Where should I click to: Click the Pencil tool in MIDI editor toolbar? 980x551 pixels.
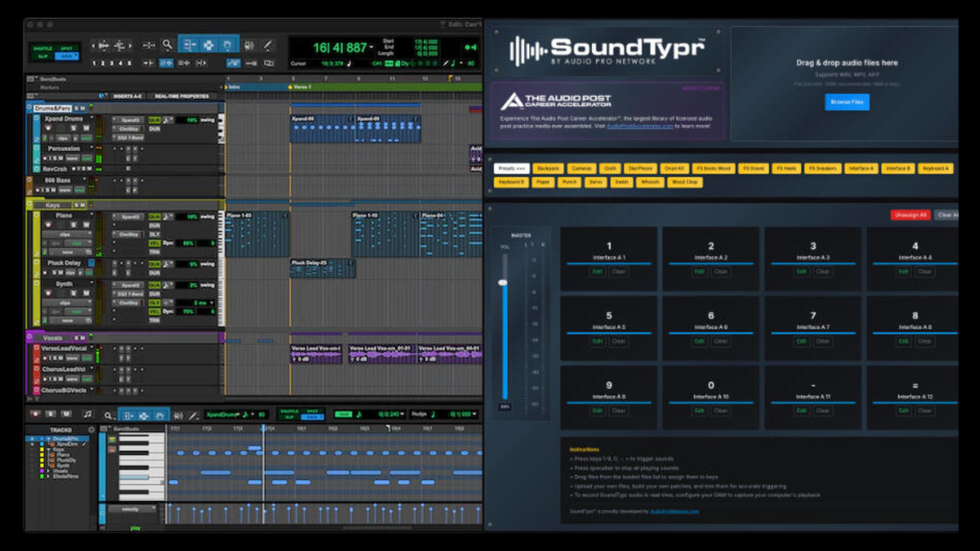click(193, 415)
